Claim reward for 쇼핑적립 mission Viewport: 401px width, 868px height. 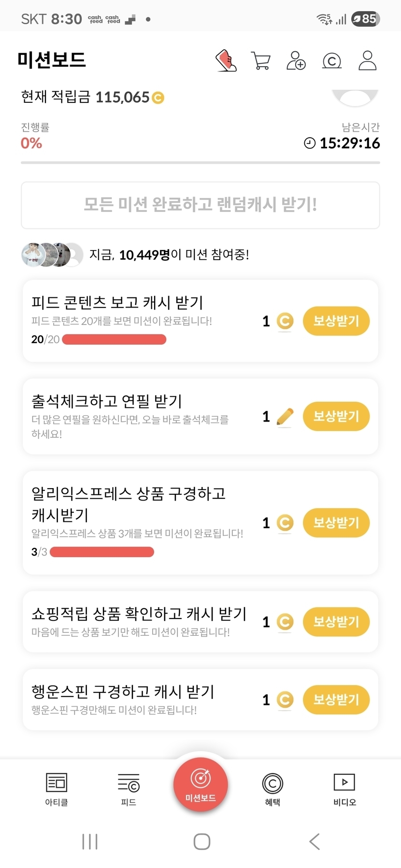click(x=336, y=621)
